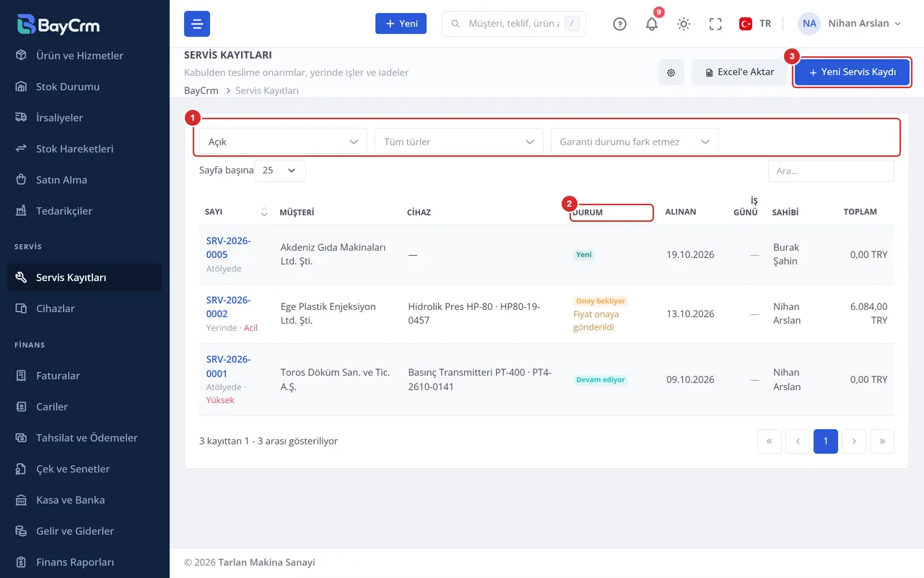Click the Devam ediyor status badge

[x=601, y=379]
